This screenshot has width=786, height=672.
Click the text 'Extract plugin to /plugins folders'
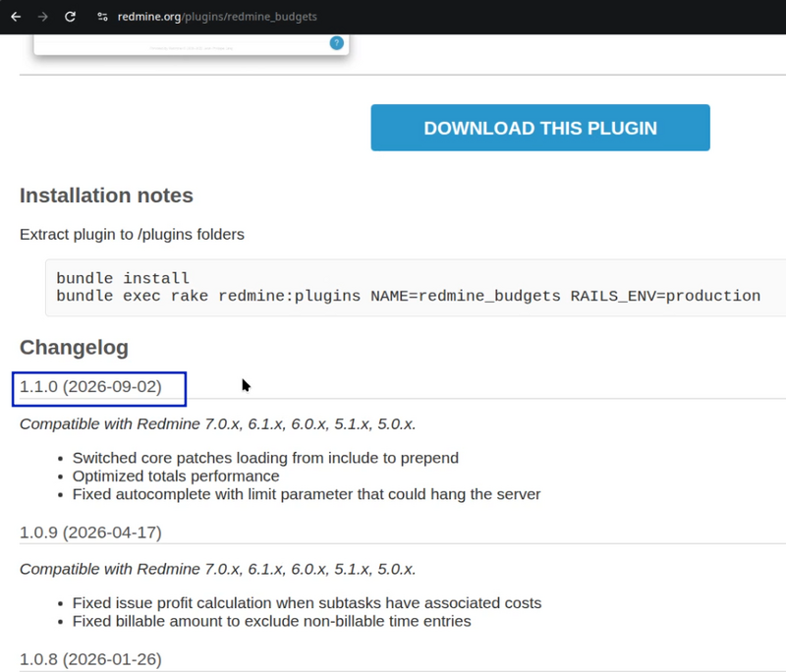[x=132, y=234]
